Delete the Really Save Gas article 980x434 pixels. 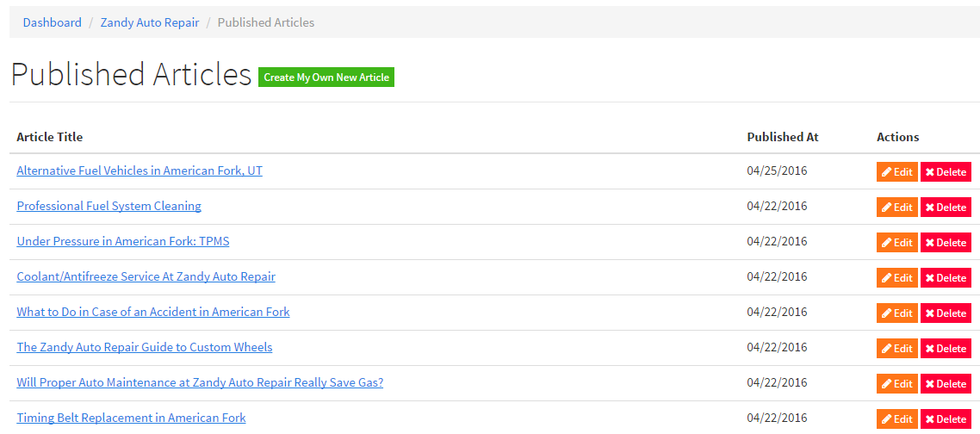click(946, 384)
